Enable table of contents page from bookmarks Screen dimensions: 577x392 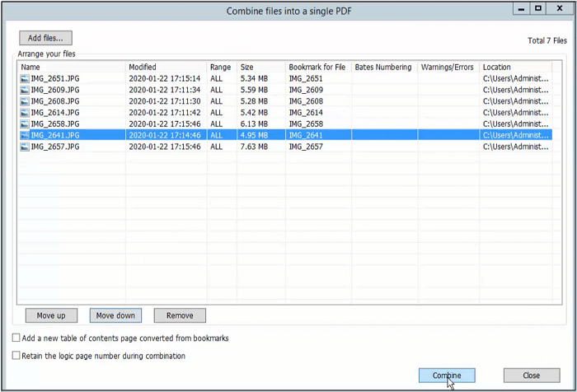click(x=16, y=338)
